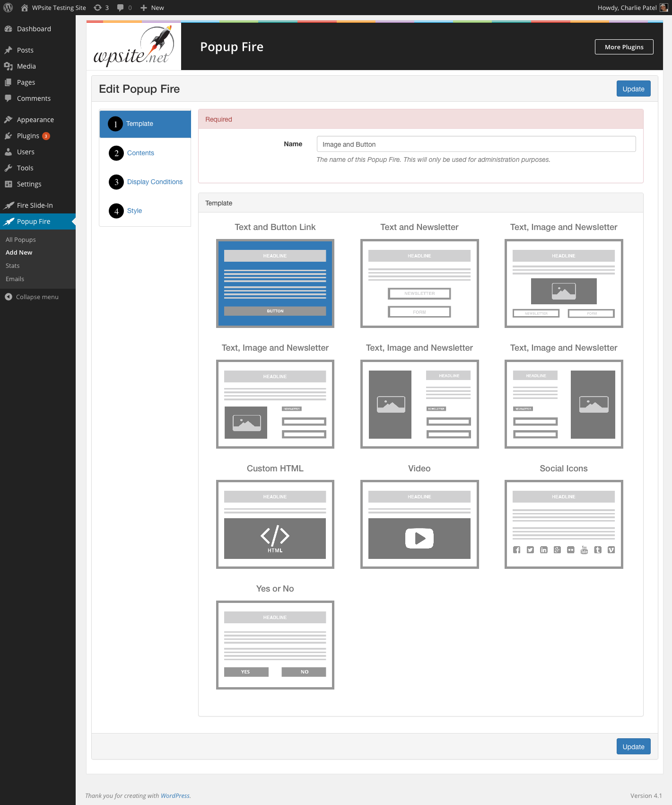Open Emails submenu item
Screen dimensions: 672x805
15,279
